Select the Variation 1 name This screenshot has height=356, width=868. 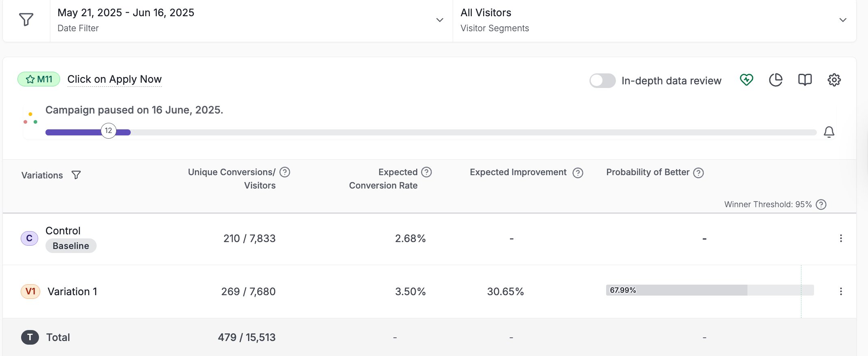click(72, 292)
